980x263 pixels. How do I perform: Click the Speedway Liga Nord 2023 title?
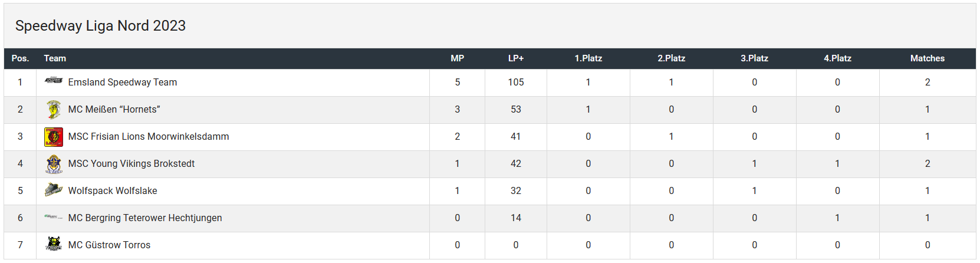click(100, 26)
